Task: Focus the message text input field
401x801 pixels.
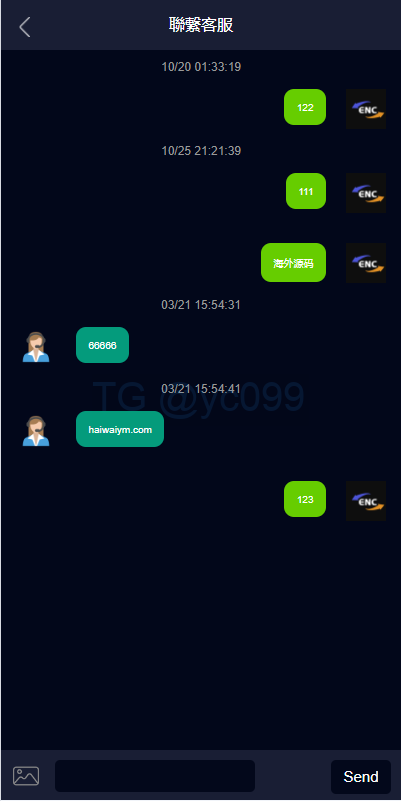Action: click(x=155, y=776)
